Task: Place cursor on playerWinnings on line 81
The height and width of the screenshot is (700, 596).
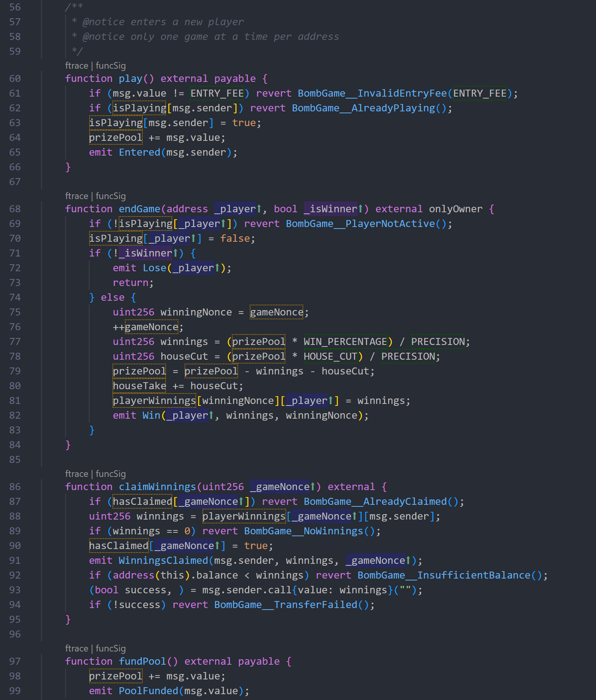Action: coord(154,400)
